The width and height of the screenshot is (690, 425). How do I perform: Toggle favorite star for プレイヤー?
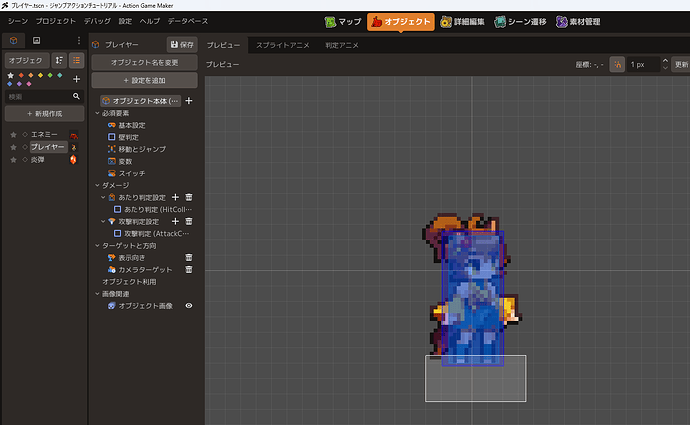(x=13, y=147)
